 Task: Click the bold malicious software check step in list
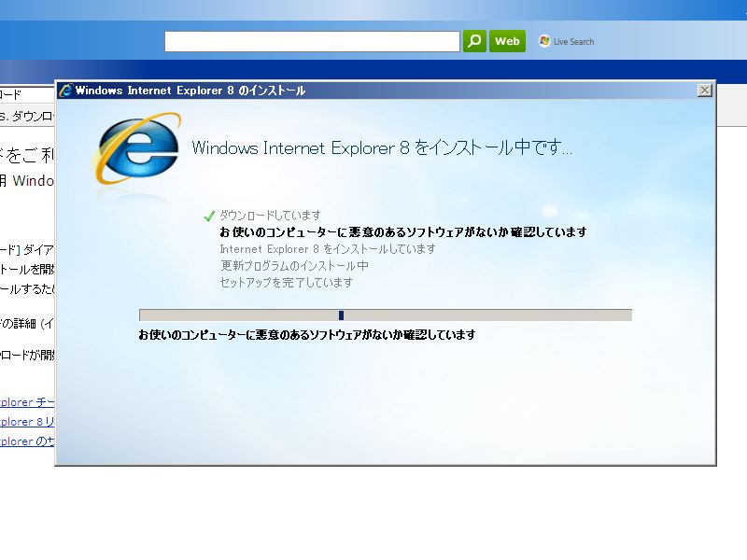402,232
